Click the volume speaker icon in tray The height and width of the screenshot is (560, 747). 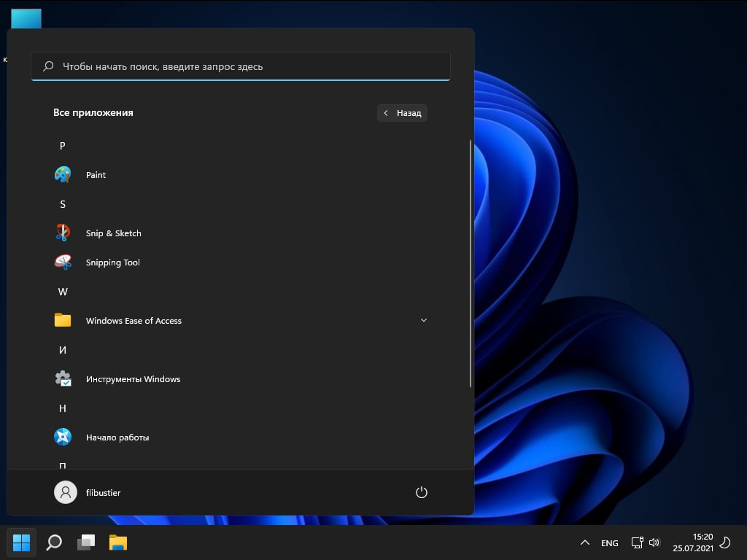pyautogui.click(x=654, y=542)
